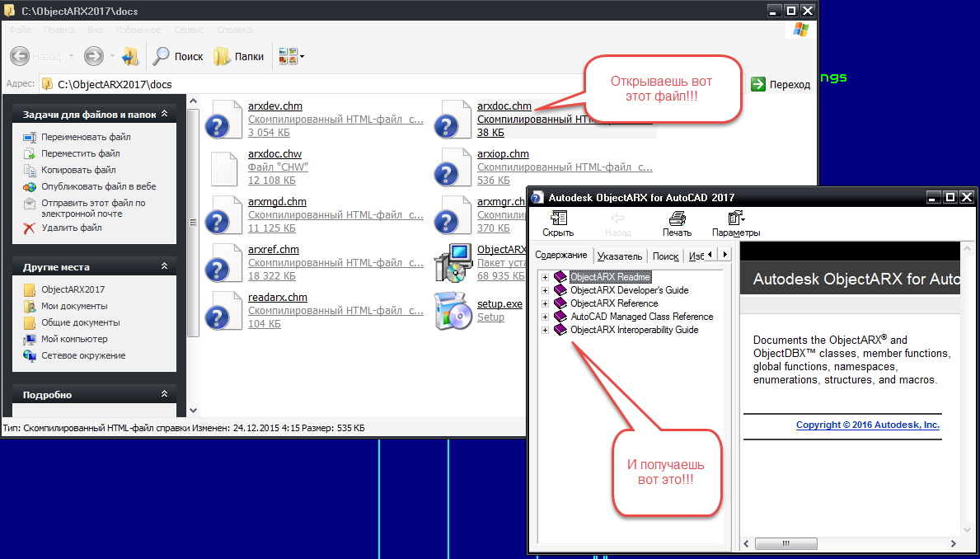This screenshot has height=559, width=980.
Task: Open the Файл menu
Action: click(20, 30)
